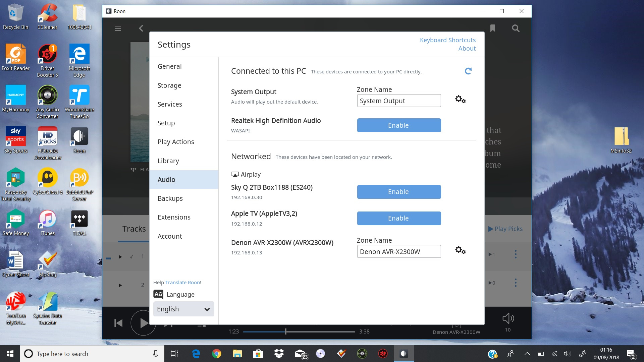Select the Audio settings tab
This screenshot has width=644, height=362.
tap(184, 180)
